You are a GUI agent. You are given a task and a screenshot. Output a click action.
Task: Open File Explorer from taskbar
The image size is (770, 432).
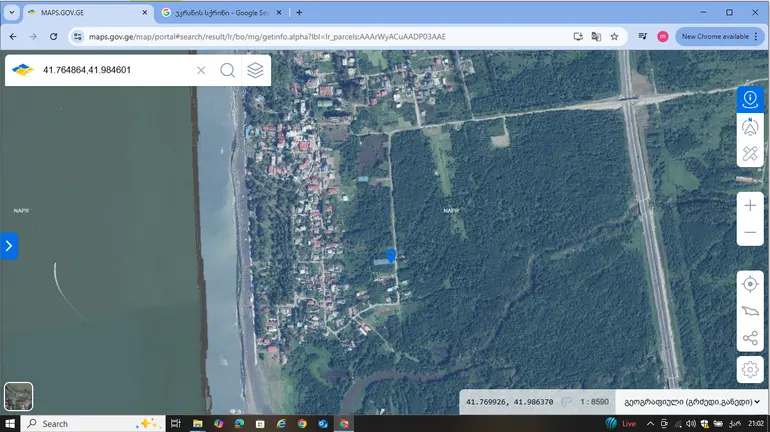[x=197, y=424]
